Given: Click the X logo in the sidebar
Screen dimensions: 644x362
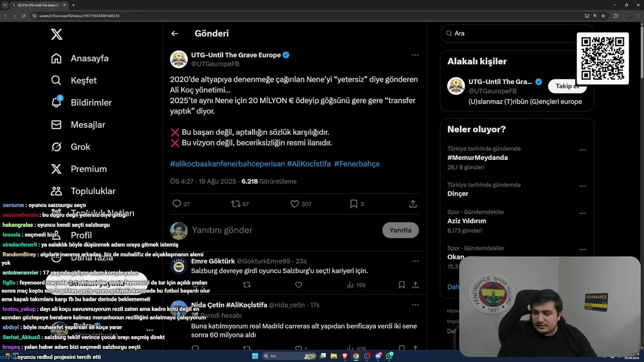Looking at the screenshot, I should 57,34.
